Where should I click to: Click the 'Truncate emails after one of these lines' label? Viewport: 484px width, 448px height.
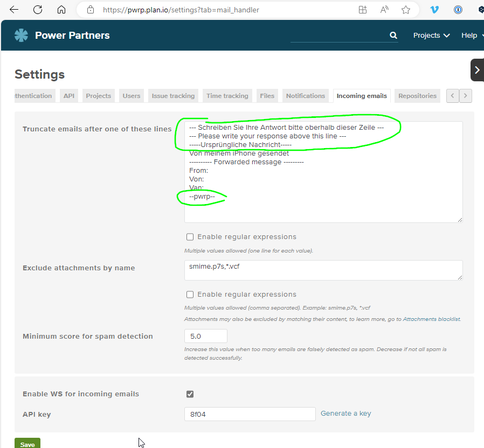click(97, 129)
